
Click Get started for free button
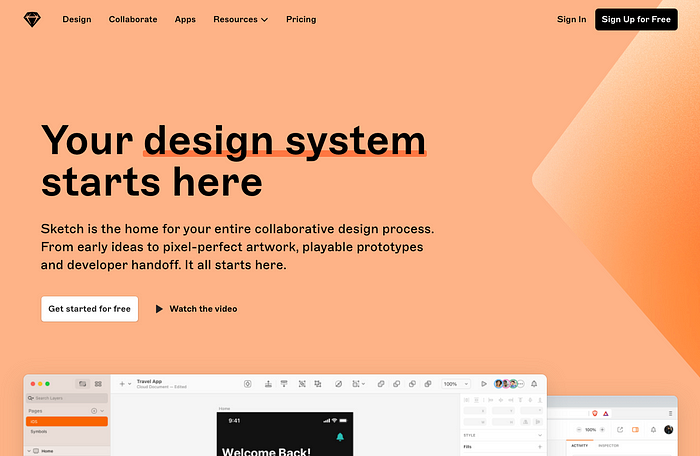(x=90, y=309)
